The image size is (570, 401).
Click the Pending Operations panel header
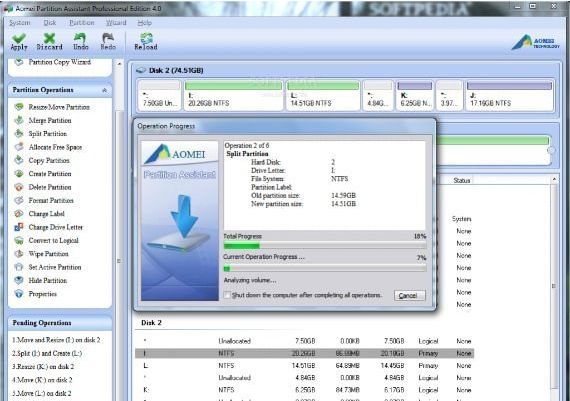pyautogui.click(x=60, y=323)
